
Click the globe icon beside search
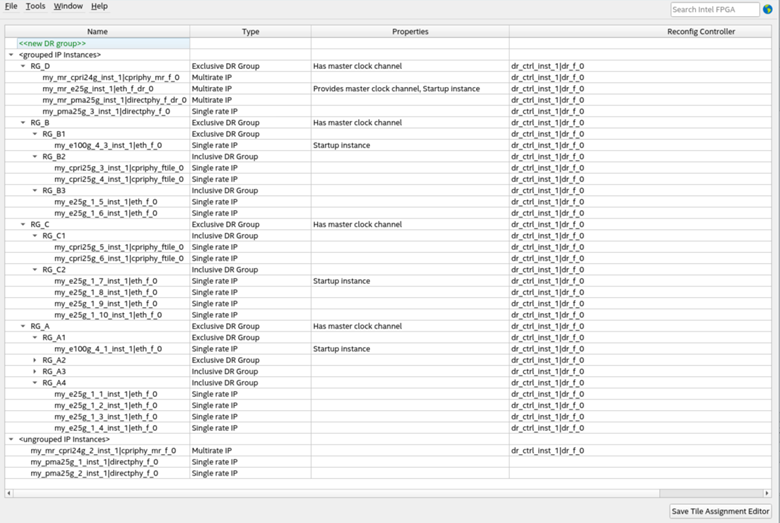click(768, 9)
